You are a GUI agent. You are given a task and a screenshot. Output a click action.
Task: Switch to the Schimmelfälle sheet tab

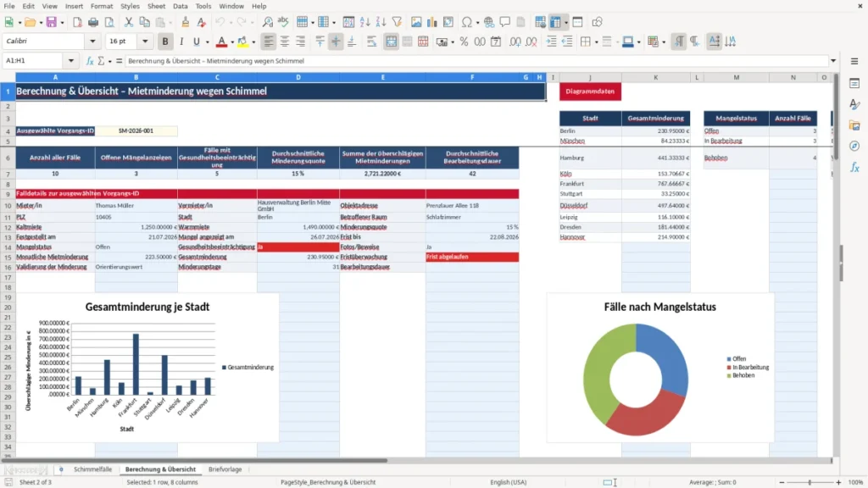pos(92,469)
